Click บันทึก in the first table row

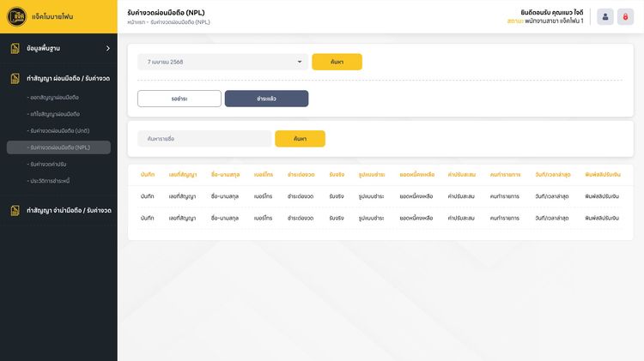pos(148,196)
